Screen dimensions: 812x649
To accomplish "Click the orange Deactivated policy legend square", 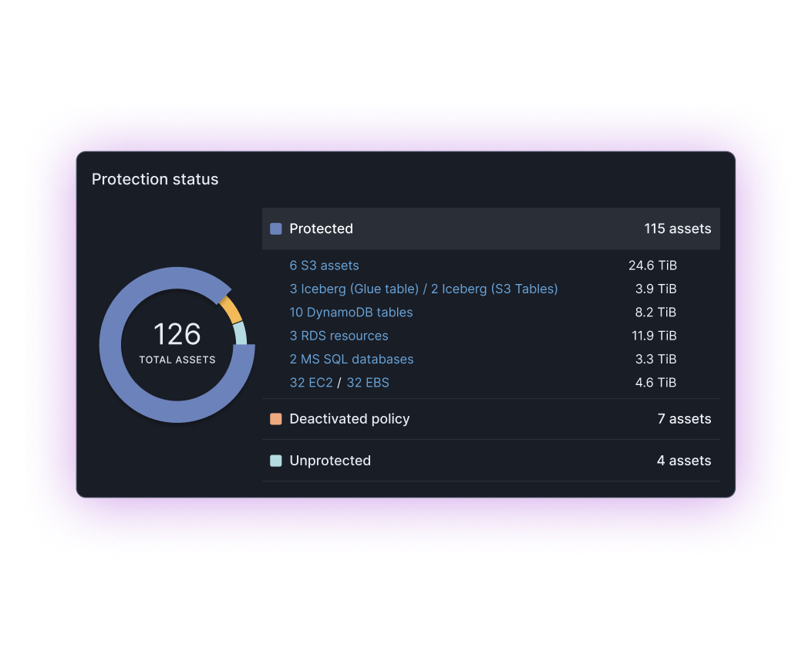I will (x=276, y=419).
